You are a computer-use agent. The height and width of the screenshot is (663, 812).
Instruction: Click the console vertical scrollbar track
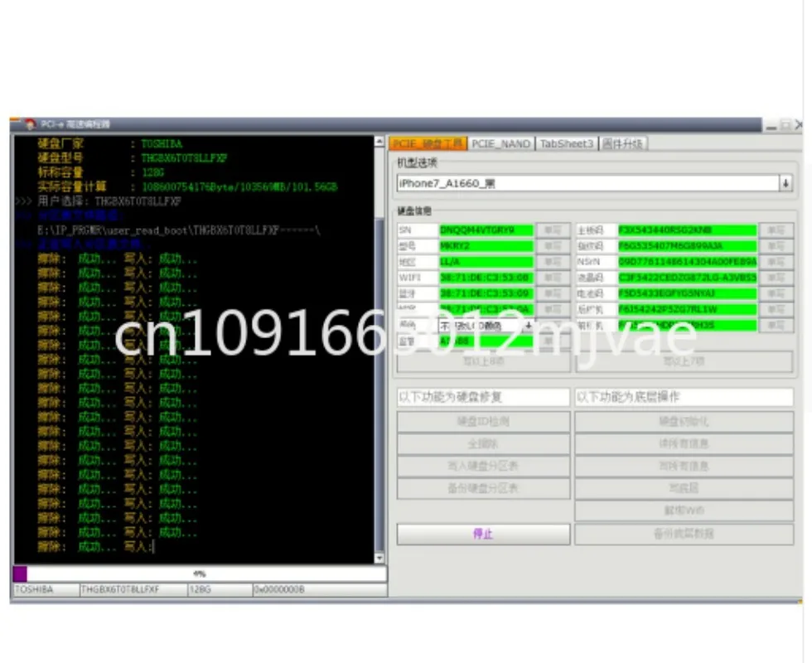click(379, 350)
